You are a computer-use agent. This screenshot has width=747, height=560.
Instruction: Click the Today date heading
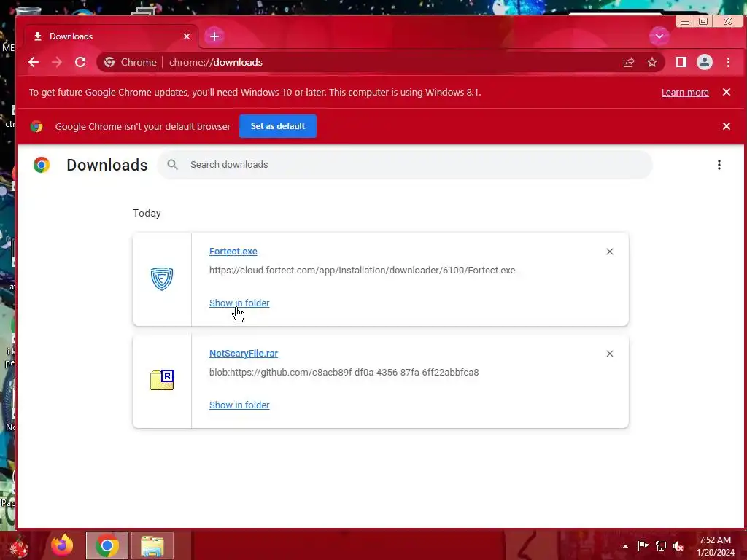147,213
